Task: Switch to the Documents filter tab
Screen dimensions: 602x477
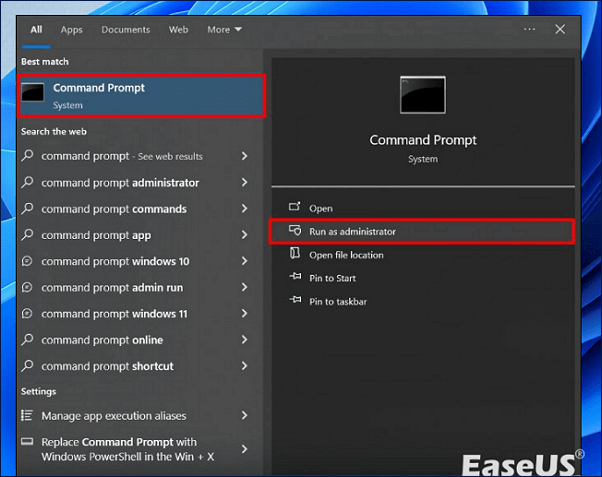Action: coord(125,30)
